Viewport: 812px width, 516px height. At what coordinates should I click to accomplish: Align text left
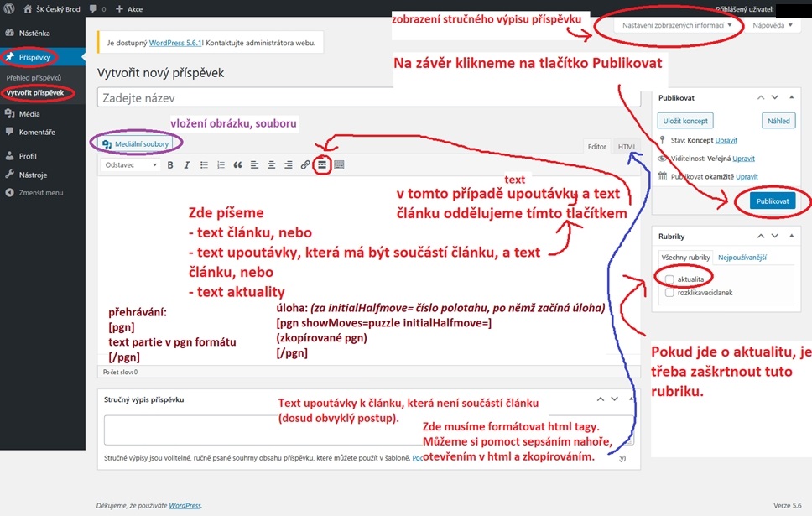pyautogui.click(x=254, y=164)
